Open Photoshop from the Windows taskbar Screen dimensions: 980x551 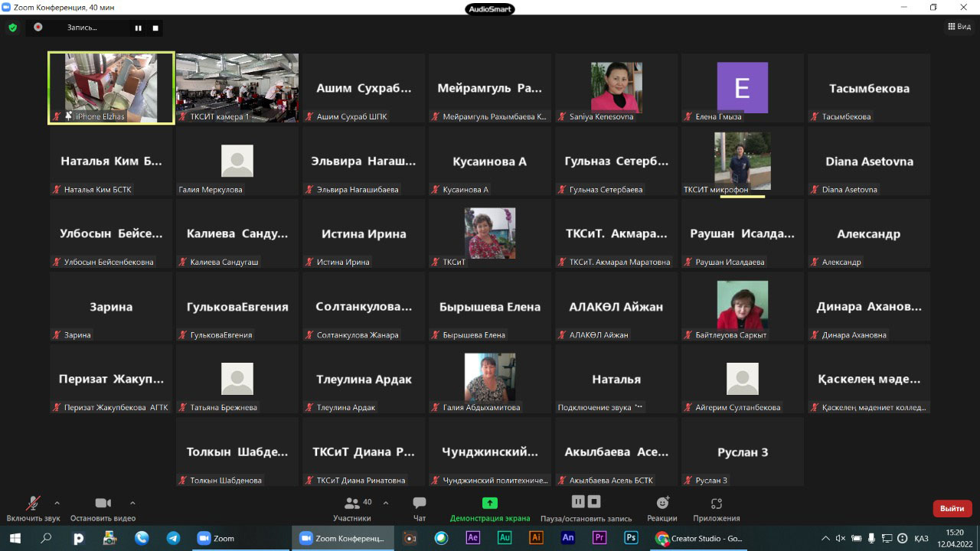point(631,538)
